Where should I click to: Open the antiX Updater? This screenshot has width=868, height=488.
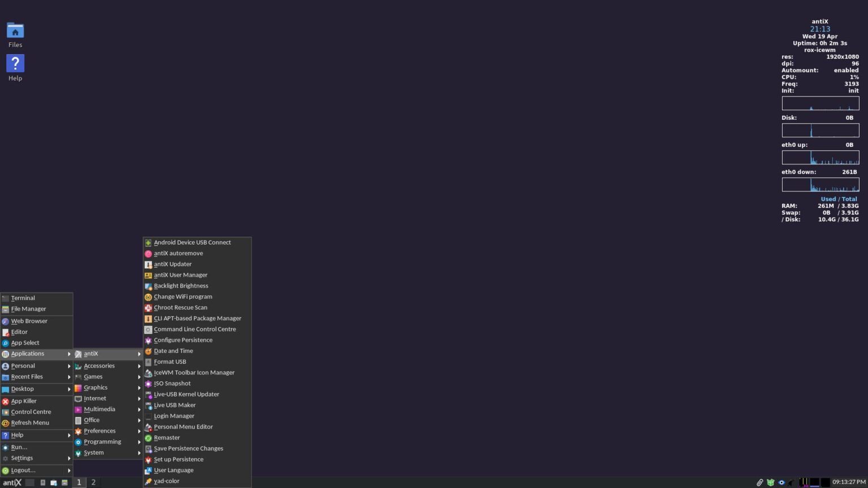click(x=172, y=264)
